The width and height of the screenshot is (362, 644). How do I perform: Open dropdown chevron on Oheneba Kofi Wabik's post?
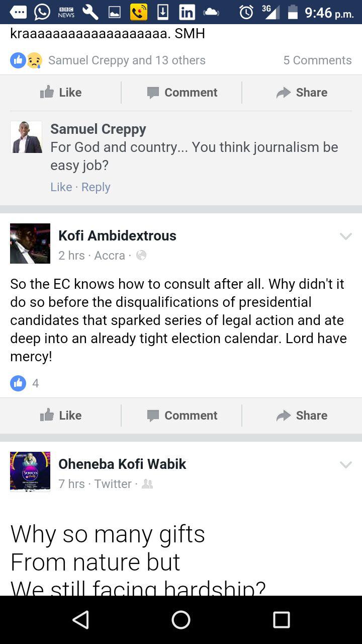[x=346, y=464]
